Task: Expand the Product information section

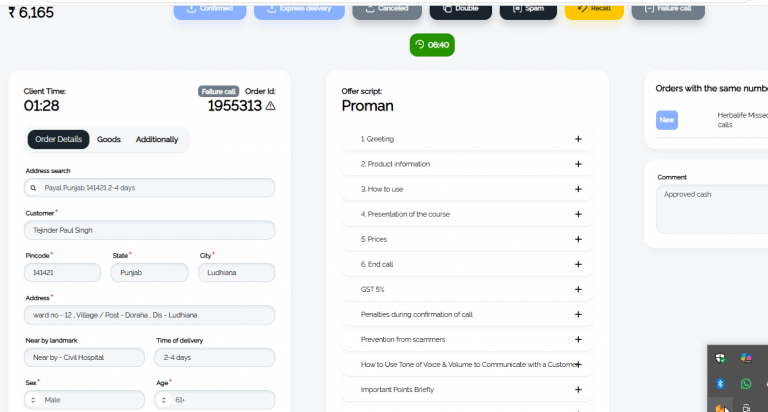Action: pos(467,164)
